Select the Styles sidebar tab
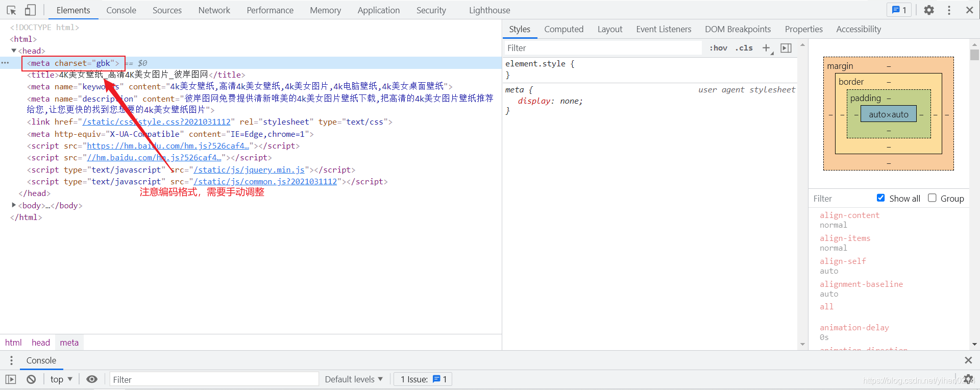Viewport: 980px width, 390px height. (x=520, y=29)
